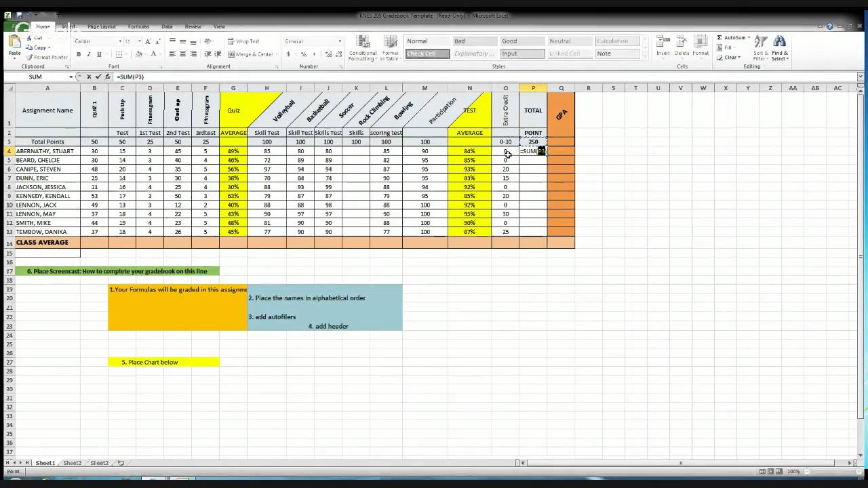The image size is (868, 488).
Task: Click the AutoSum sigma icon
Action: pos(719,38)
